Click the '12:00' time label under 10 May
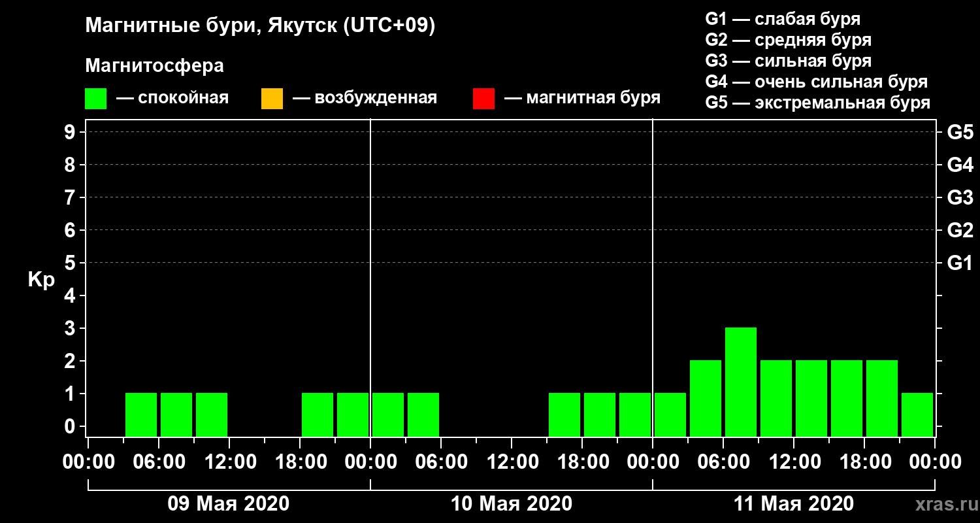Screen dimensions: 980x523 tap(512, 462)
